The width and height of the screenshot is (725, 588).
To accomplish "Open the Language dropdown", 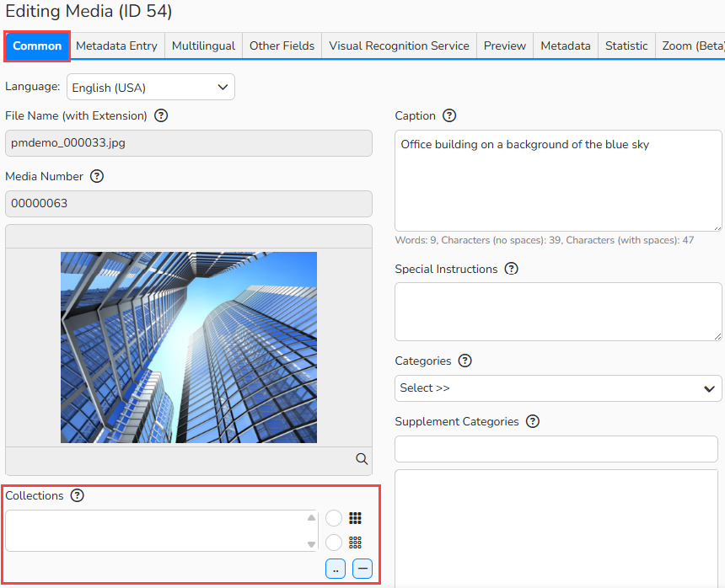I will pos(151,88).
